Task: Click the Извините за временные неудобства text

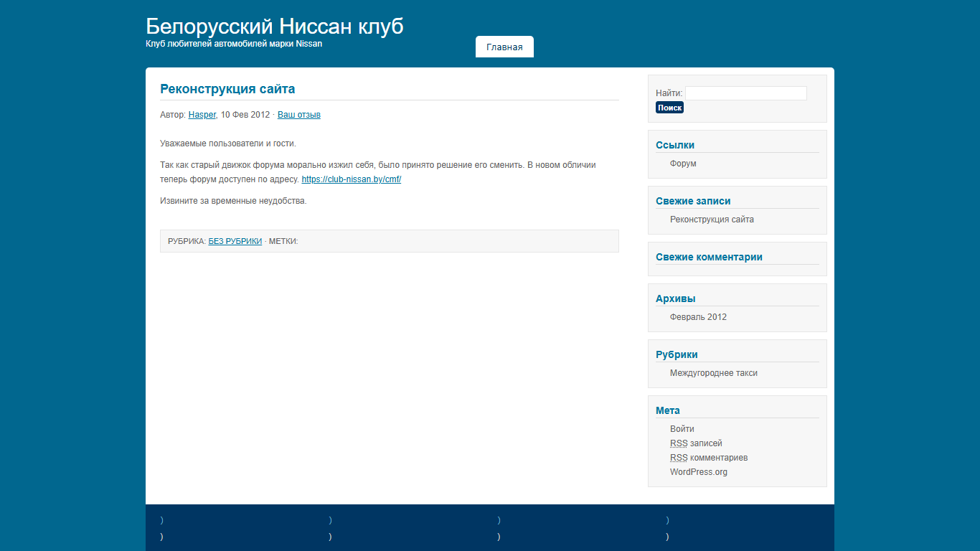Action: coord(233,201)
